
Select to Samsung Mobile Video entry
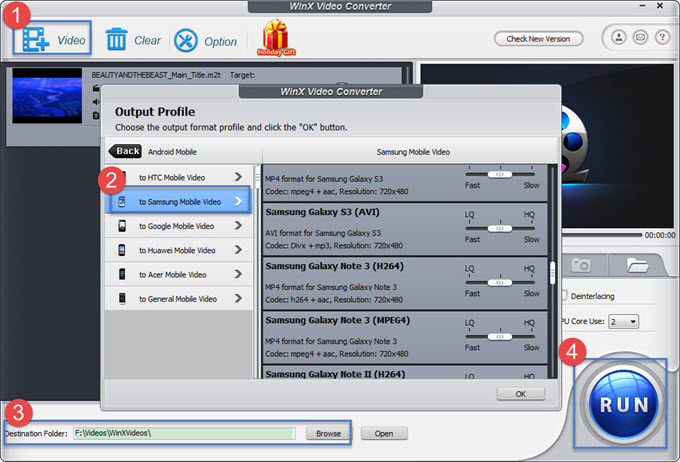[x=178, y=201]
